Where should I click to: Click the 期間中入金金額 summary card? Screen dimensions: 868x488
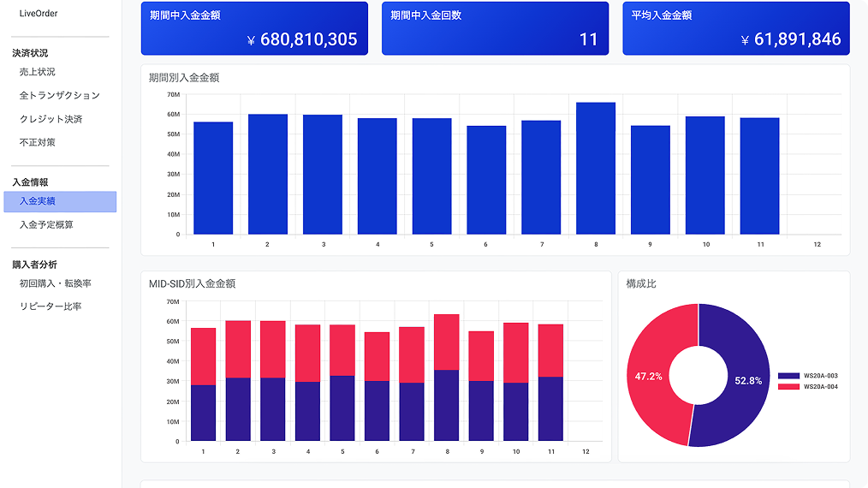(254, 28)
